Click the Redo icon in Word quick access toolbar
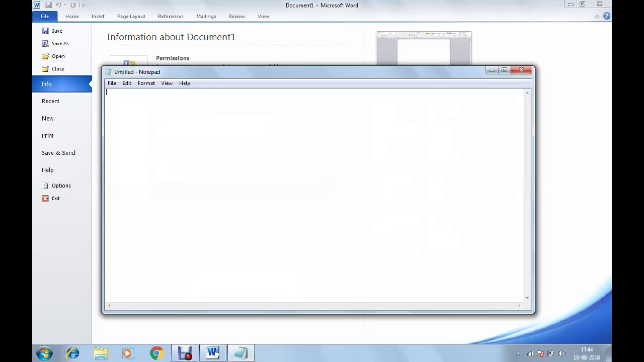 click(x=73, y=5)
